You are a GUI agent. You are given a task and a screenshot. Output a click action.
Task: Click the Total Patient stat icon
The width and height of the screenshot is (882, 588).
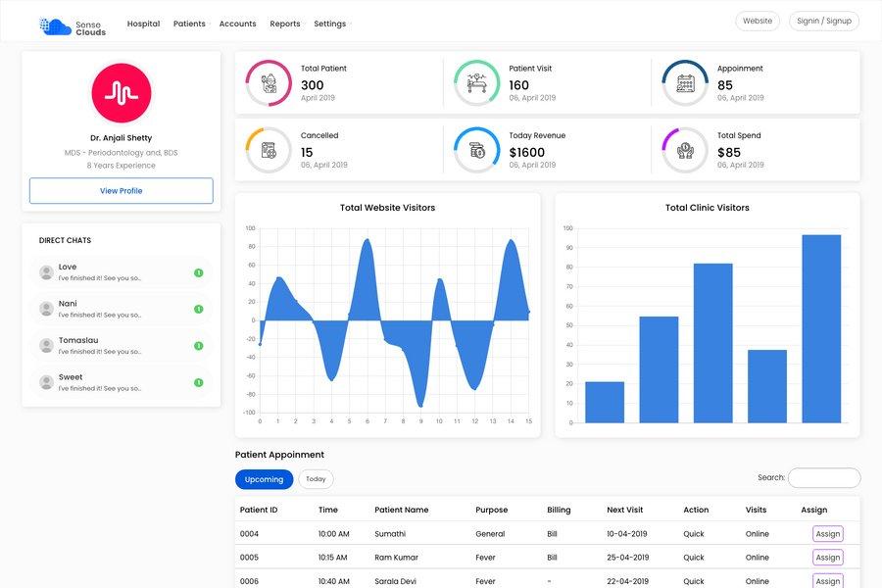coord(269,83)
